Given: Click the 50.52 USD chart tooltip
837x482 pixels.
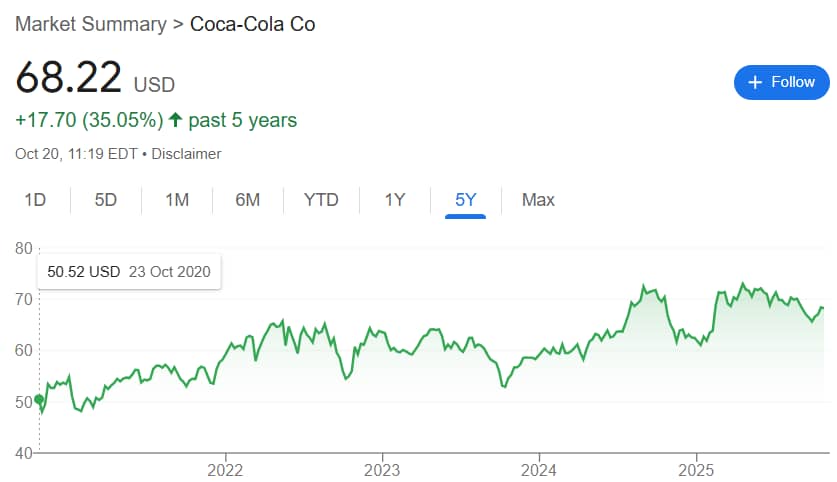Looking at the screenshot, I should point(128,271).
